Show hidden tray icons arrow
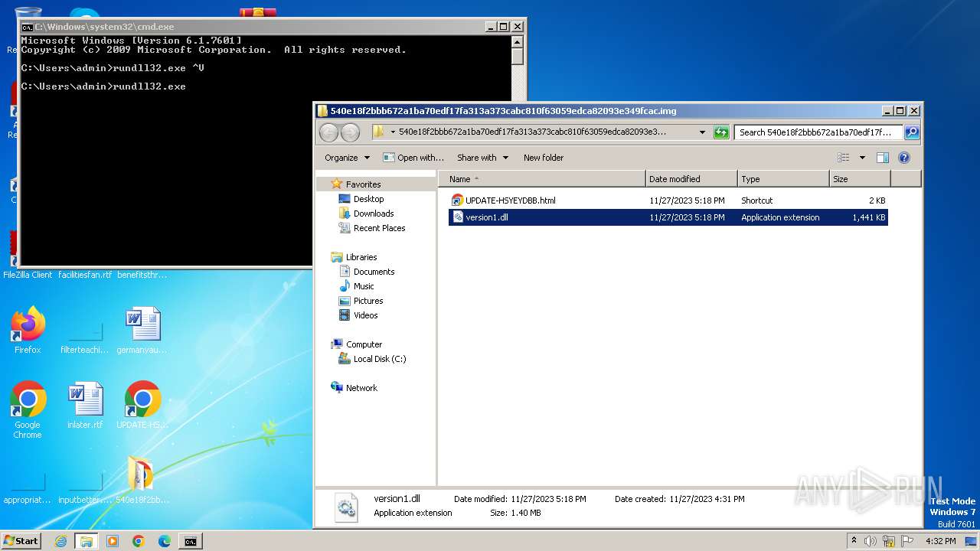This screenshot has height=551, width=980. (x=854, y=541)
